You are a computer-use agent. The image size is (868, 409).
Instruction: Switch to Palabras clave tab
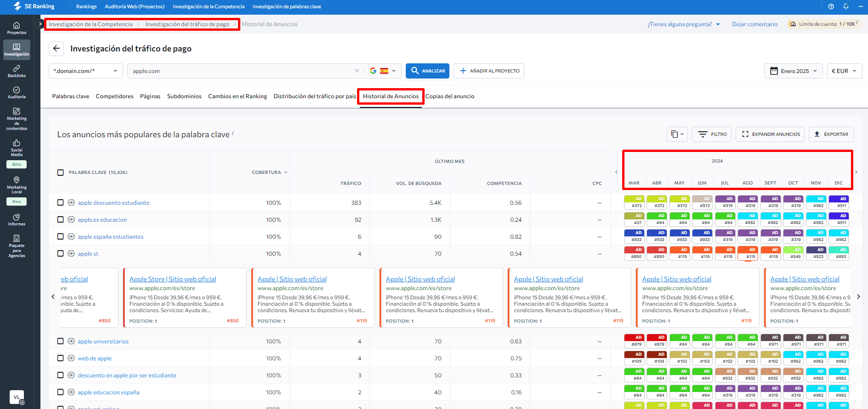[71, 96]
